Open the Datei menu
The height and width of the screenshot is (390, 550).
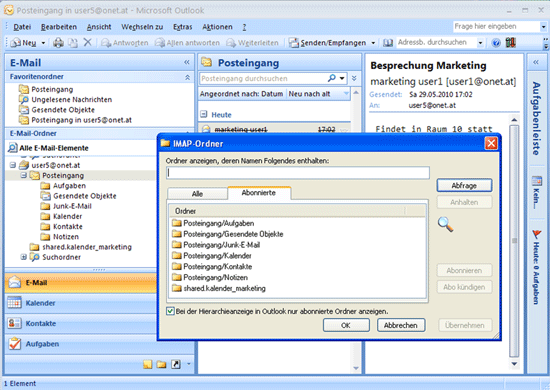[x=22, y=27]
